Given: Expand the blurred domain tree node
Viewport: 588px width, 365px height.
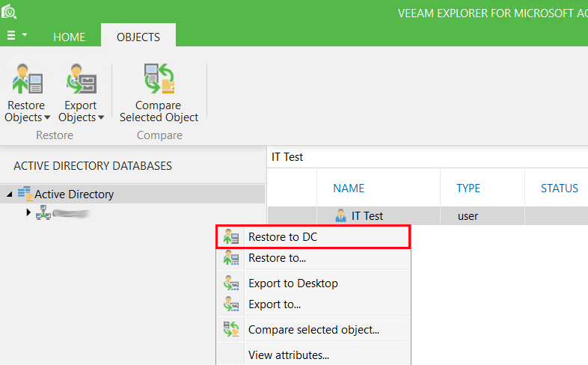Looking at the screenshot, I should point(28,212).
